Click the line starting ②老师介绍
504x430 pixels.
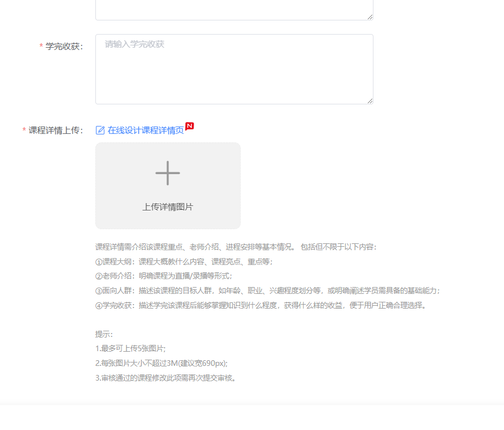(163, 276)
